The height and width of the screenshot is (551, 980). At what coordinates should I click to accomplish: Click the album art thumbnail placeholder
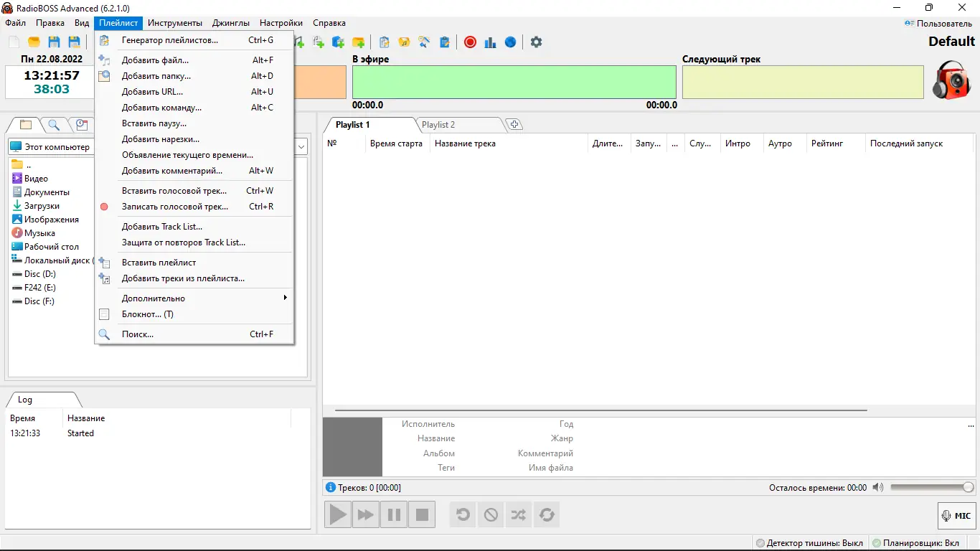point(352,447)
